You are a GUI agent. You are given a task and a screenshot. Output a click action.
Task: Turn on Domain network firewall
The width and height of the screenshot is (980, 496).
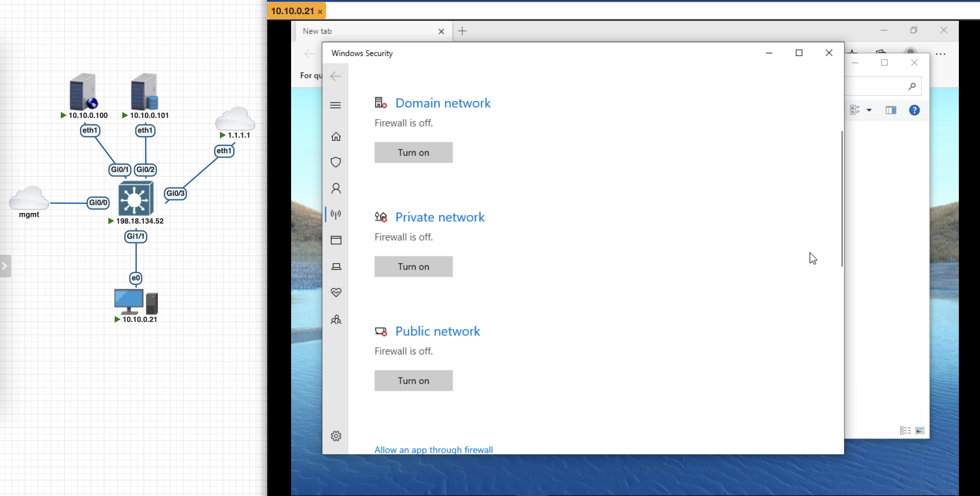click(413, 153)
